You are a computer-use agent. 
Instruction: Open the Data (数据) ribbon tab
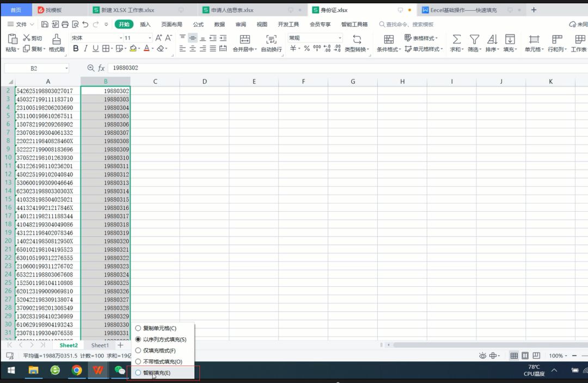pos(219,24)
